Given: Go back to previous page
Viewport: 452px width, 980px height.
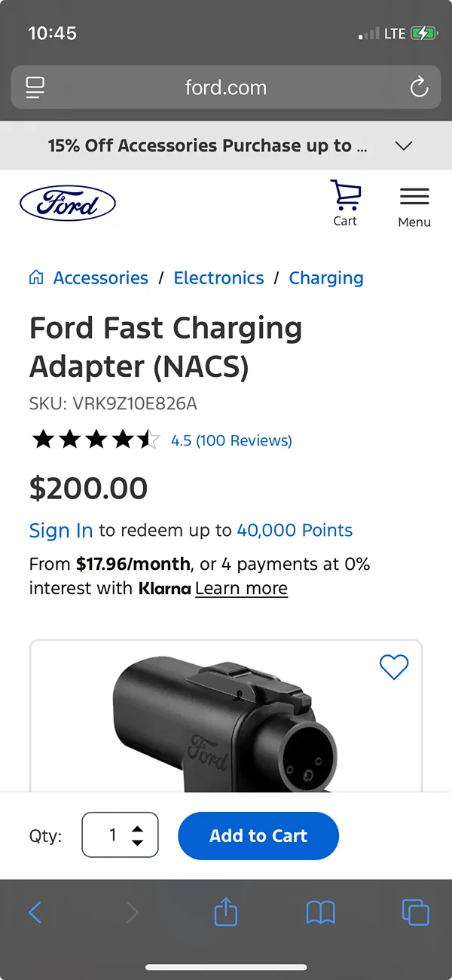Looking at the screenshot, I should pyautogui.click(x=35, y=913).
